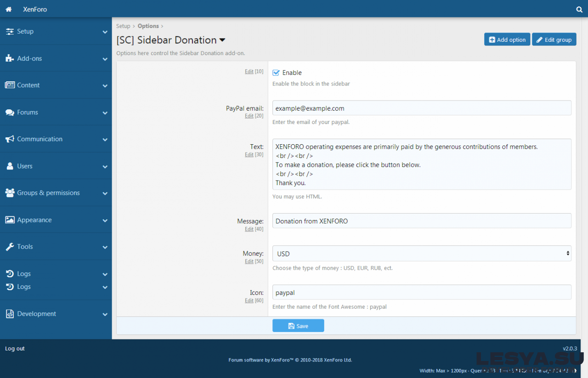Click the Forums chat bubbles icon
The image size is (588, 378).
pos(10,113)
